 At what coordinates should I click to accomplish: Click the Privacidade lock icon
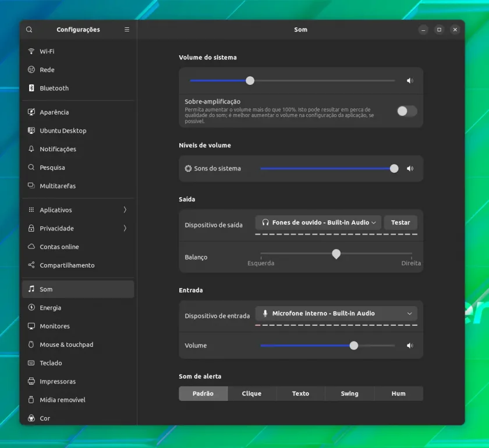31,228
